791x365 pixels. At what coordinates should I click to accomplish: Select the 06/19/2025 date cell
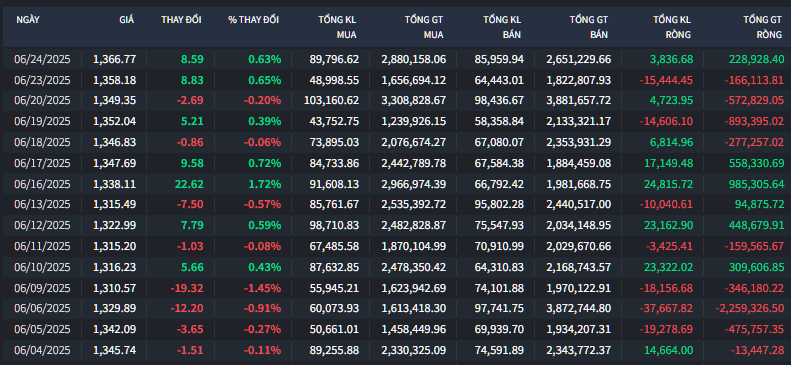coord(42,121)
